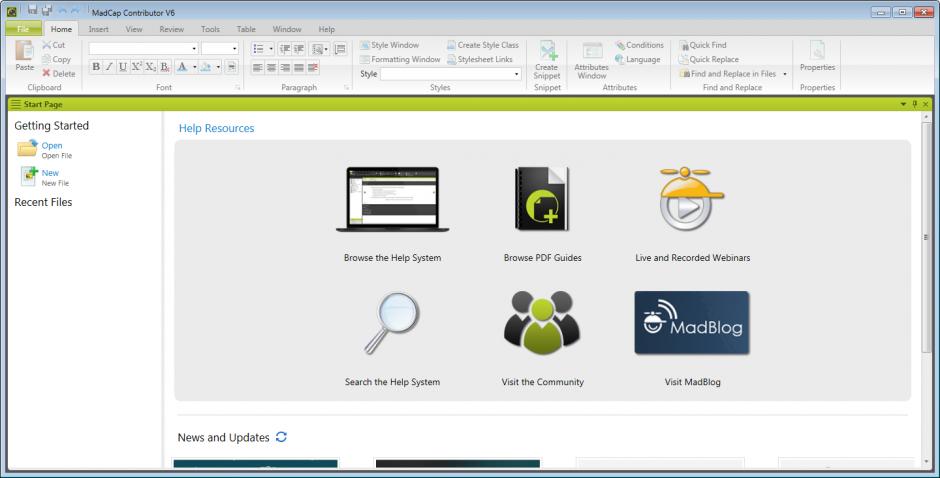Image resolution: width=940 pixels, height=478 pixels.
Task: Click the bulleted list icon
Action: (258, 49)
